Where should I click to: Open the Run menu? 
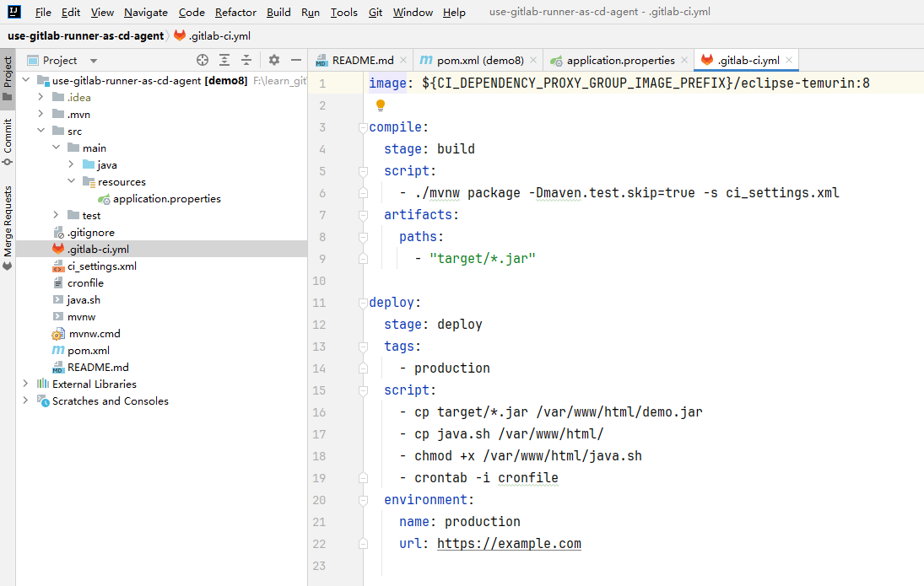coord(310,13)
